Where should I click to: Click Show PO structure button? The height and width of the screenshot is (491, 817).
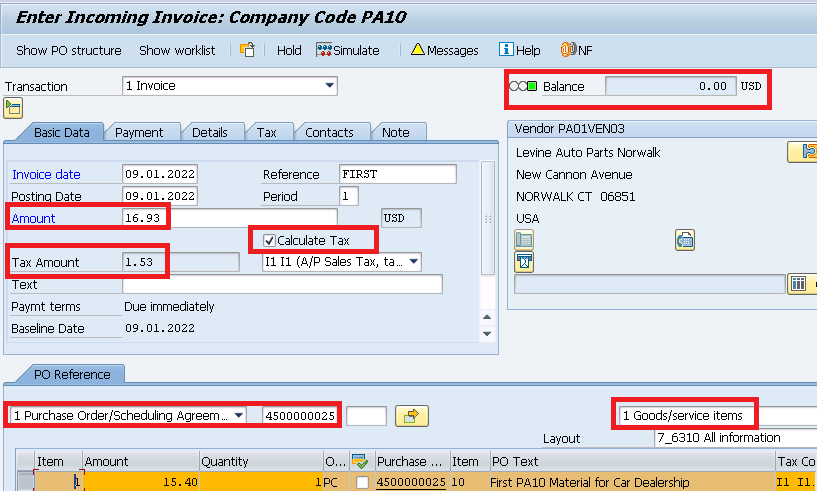pyautogui.click(x=68, y=50)
